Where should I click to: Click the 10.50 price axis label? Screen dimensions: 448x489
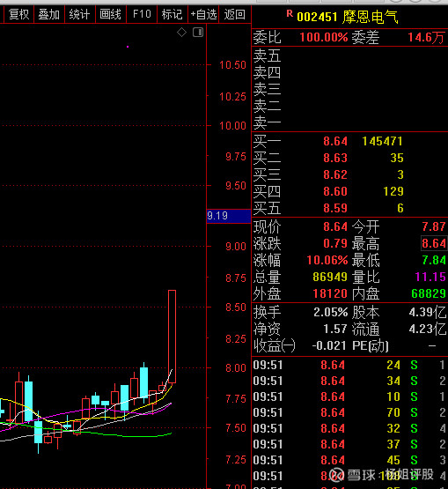click(232, 65)
